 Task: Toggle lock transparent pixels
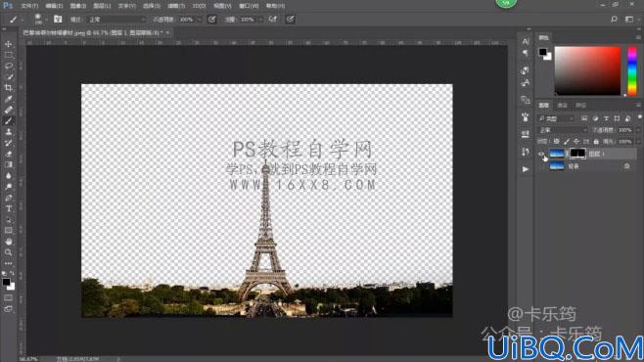point(557,141)
